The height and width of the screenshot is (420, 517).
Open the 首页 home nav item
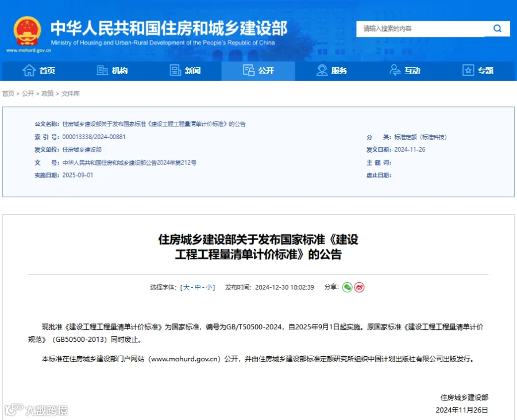pyautogui.click(x=39, y=71)
